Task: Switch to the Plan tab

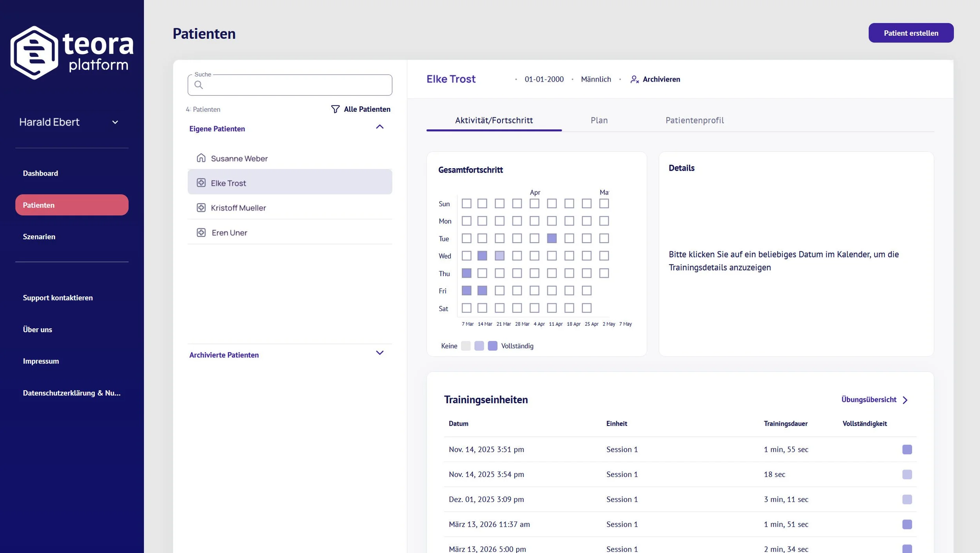Action: [x=599, y=120]
